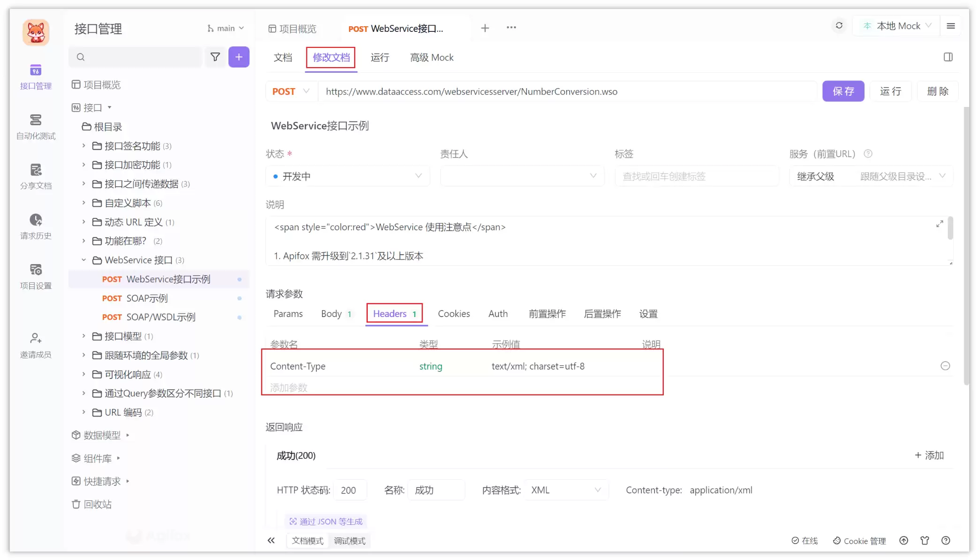Open the 状态 开发中 dropdown

(x=348, y=176)
